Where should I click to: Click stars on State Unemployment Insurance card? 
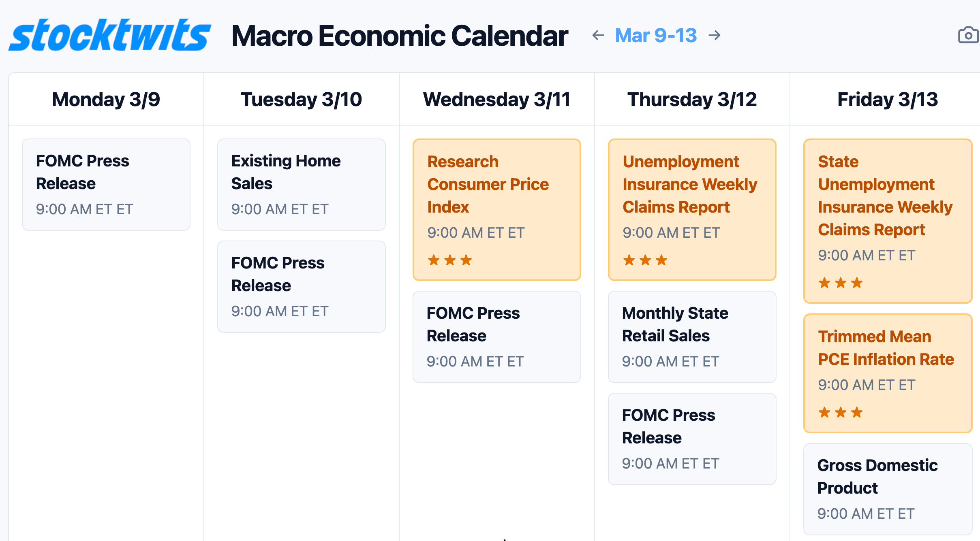(841, 283)
